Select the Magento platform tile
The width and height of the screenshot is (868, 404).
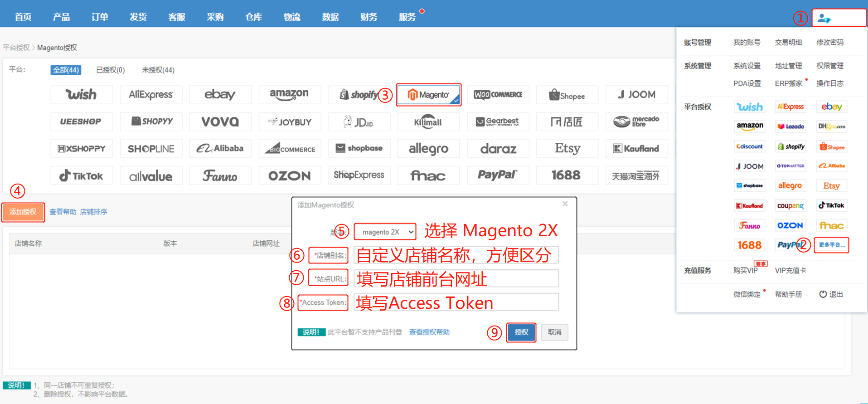[x=429, y=94]
